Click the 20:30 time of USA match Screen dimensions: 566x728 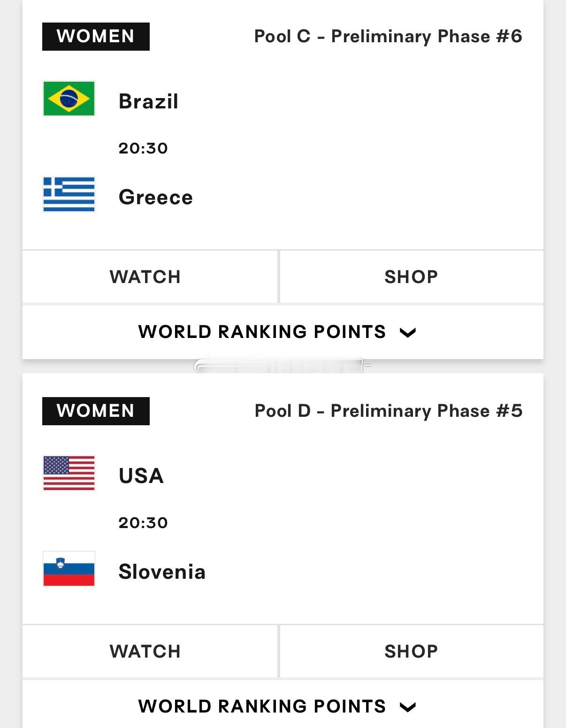pos(143,523)
